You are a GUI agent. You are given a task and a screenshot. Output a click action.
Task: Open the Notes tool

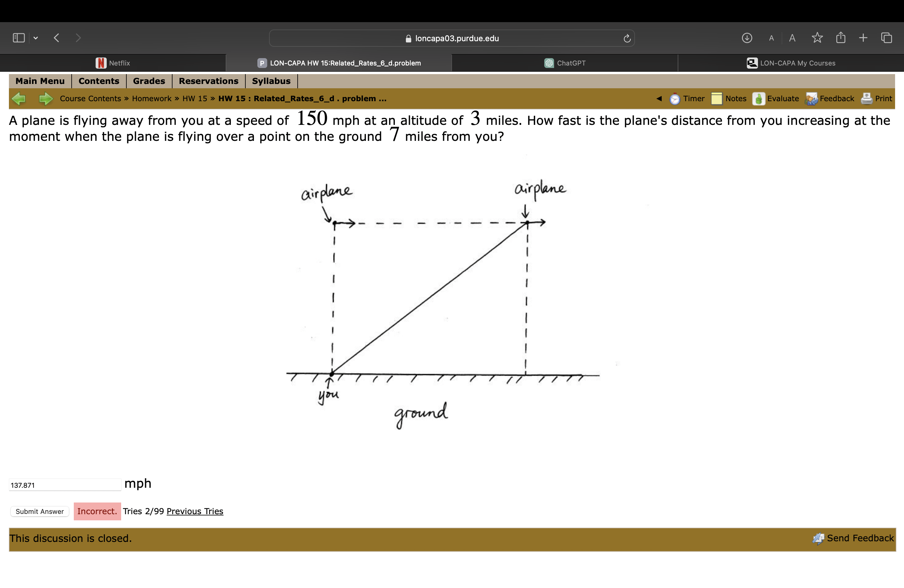pos(730,98)
